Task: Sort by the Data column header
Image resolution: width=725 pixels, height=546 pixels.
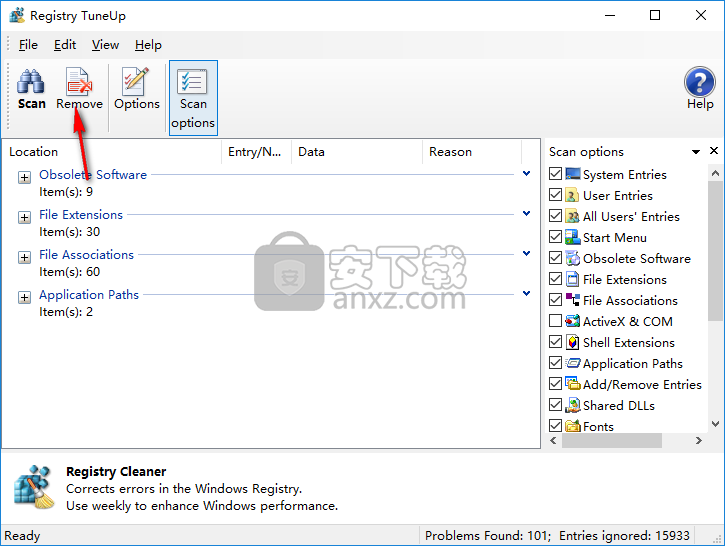Action: (357, 152)
